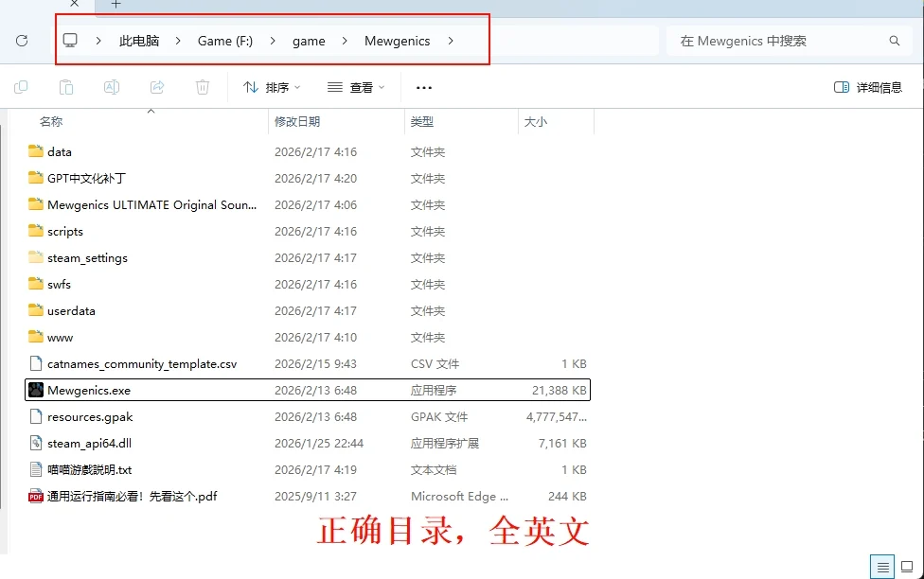Click the rename icon in toolbar
924x579 pixels.
click(112, 87)
